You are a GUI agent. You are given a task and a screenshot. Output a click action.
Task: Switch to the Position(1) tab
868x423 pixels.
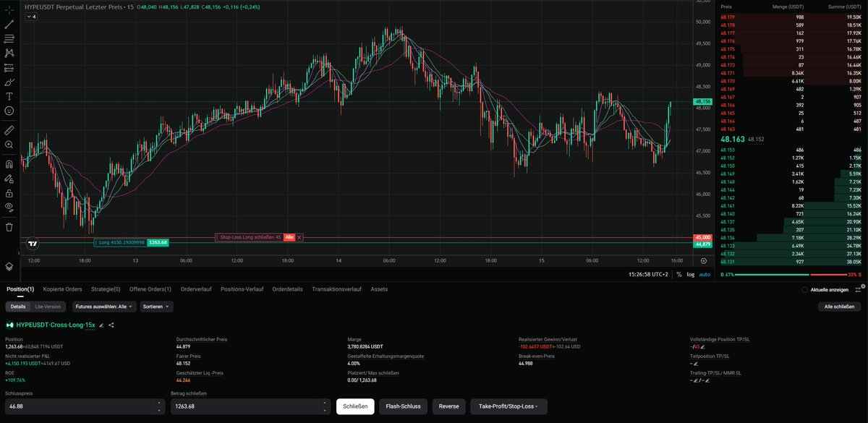click(x=20, y=289)
